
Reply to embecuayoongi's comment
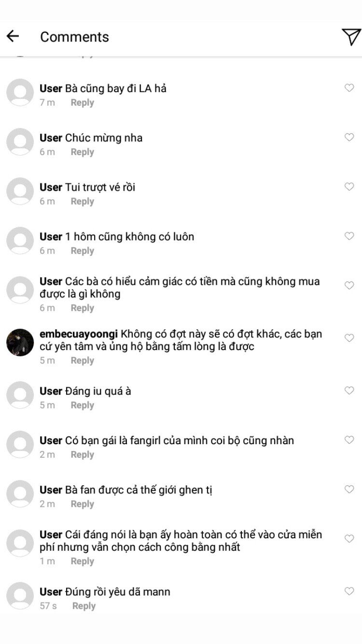[82, 361]
